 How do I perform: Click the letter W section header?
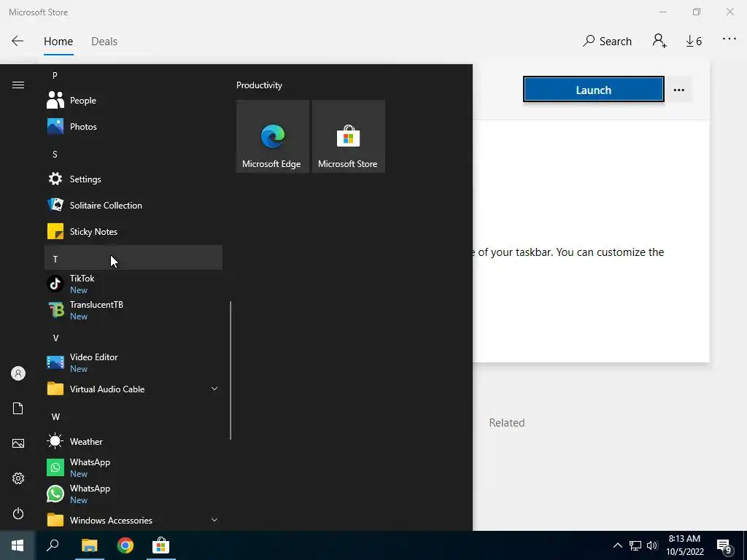pyautogui.click(x=133, y=416)
